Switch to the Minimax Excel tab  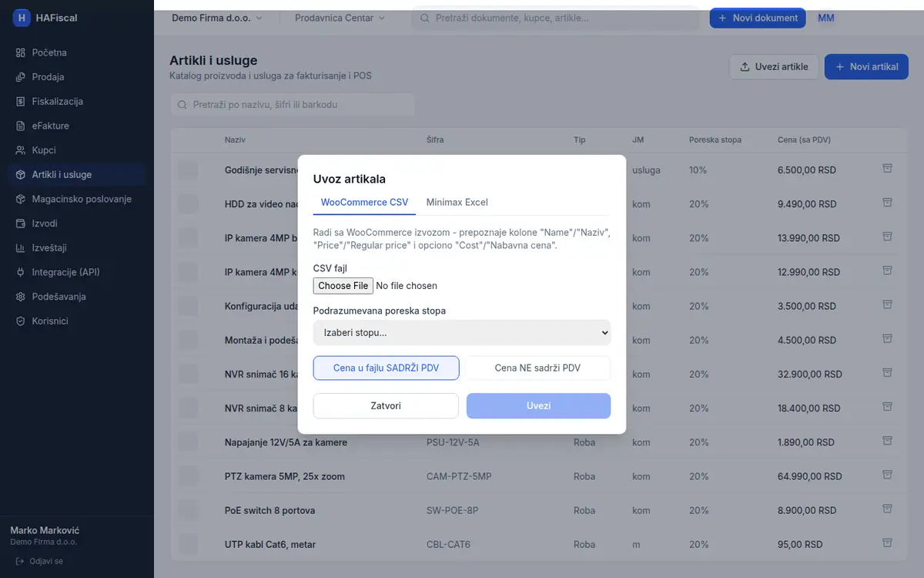click(457, 203)
